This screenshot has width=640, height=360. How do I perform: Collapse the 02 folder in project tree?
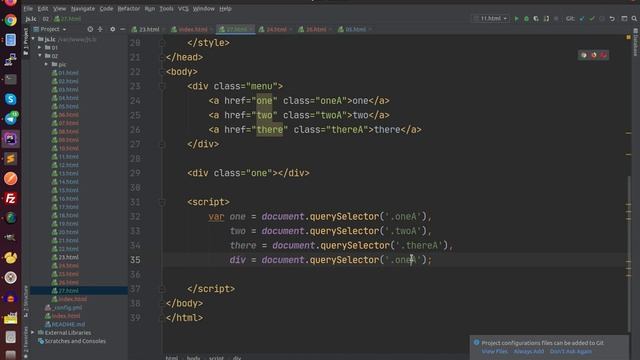pyautogui.click(x=40, y=56)
